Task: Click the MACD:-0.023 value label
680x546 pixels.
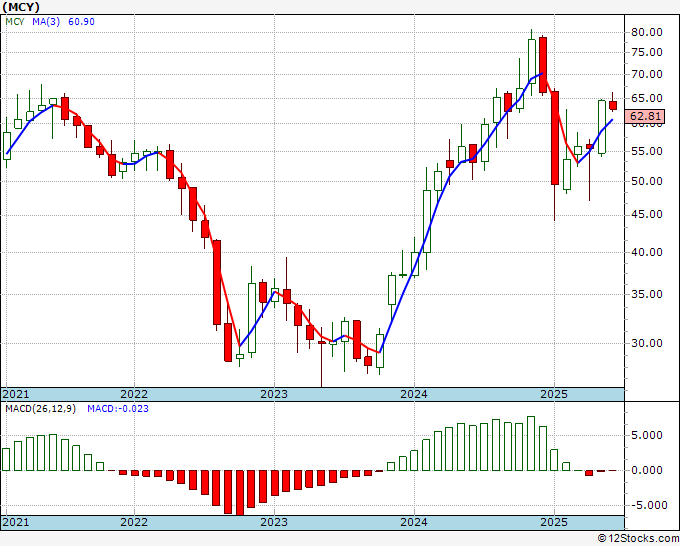Action: [x=118, y=409]
